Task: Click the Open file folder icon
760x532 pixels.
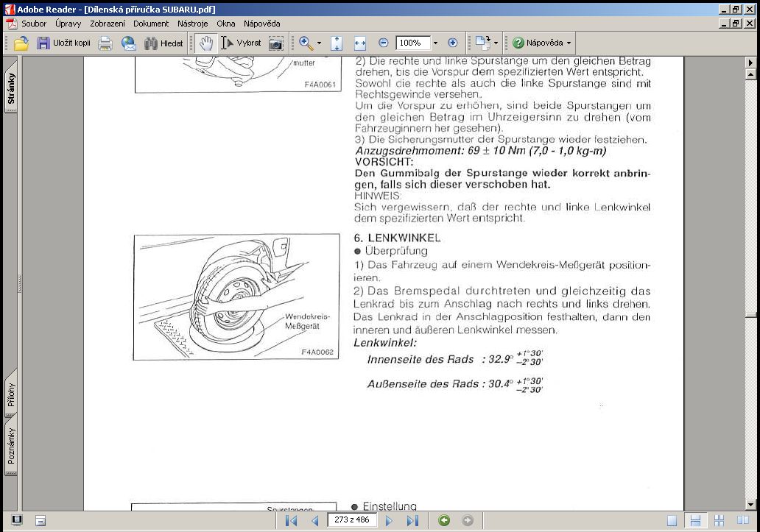Action: pos(21,43)
